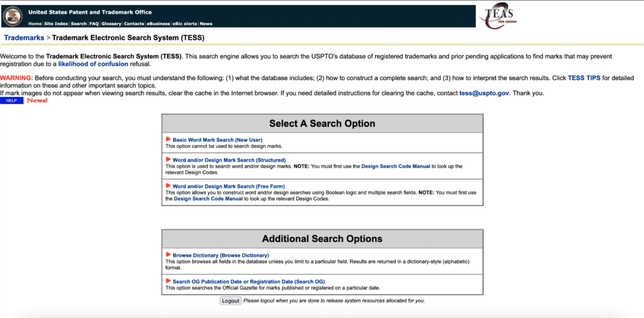The height and width of the screenshot is (318, 644).
Task: Open Design Search Code Manual link under Structured
Action: [x=396, y=167]
